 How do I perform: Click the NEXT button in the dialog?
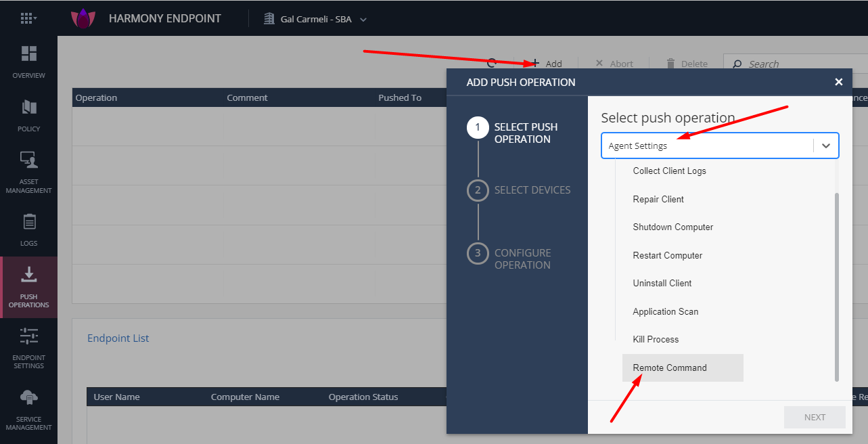pyautogui.click(x=815, y=417)
